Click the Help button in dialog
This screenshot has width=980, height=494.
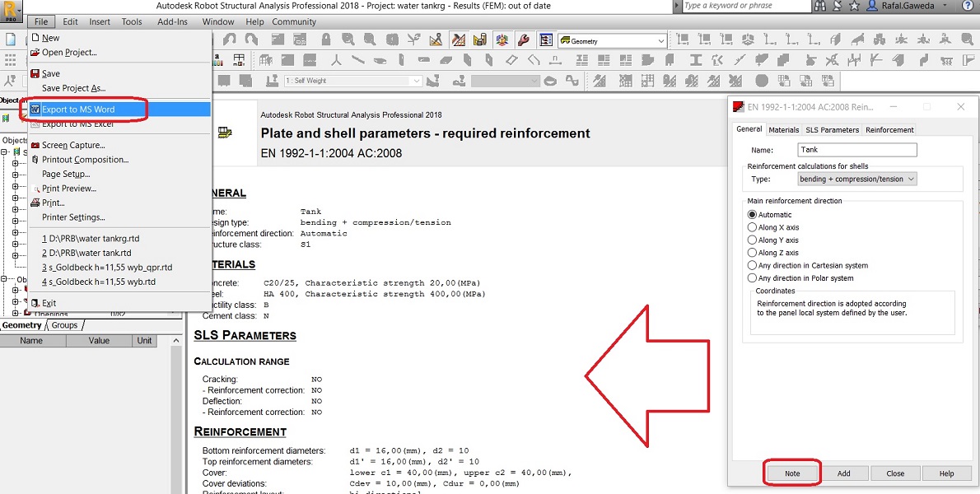(x=947, y=473)
